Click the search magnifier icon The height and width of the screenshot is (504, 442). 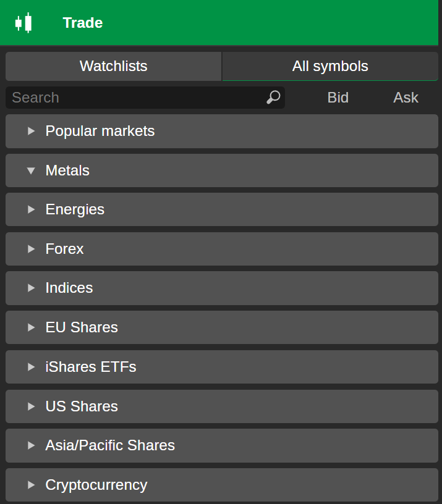pyautogui.click(x=273, y=98)
